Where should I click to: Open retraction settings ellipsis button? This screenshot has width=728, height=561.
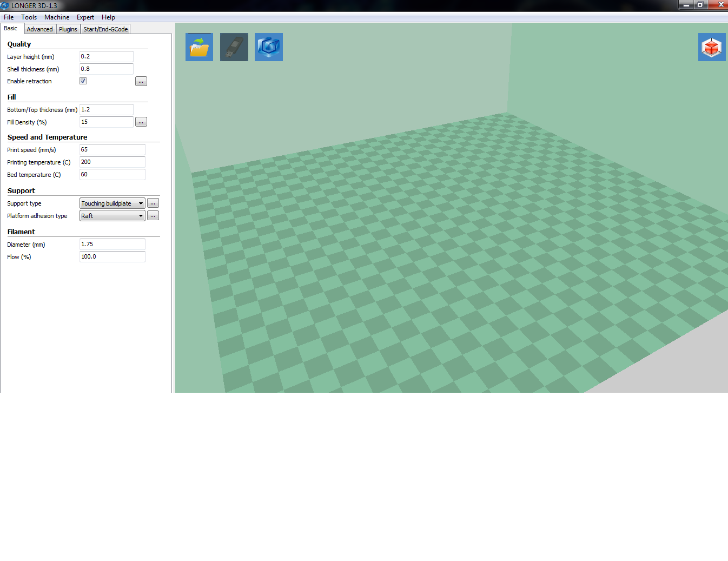[141, 82]
